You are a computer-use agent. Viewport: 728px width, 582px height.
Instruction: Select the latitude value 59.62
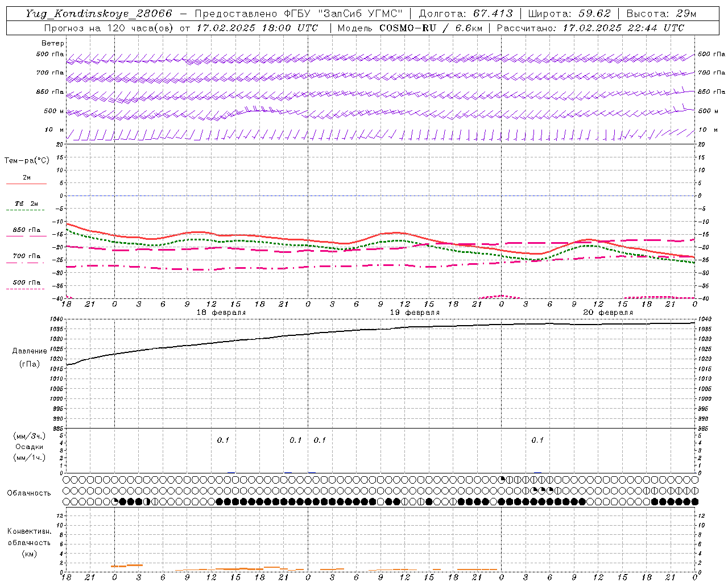click(x=594, y=14)
